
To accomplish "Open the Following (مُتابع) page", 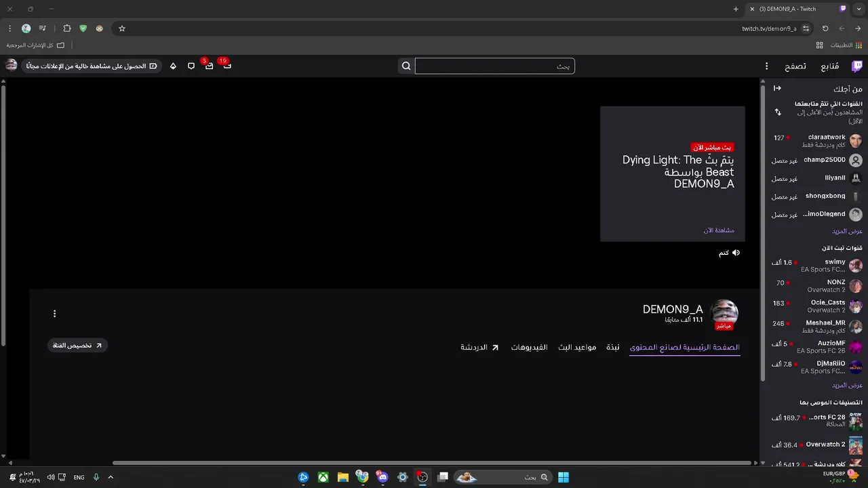I will tap(829, 66).
